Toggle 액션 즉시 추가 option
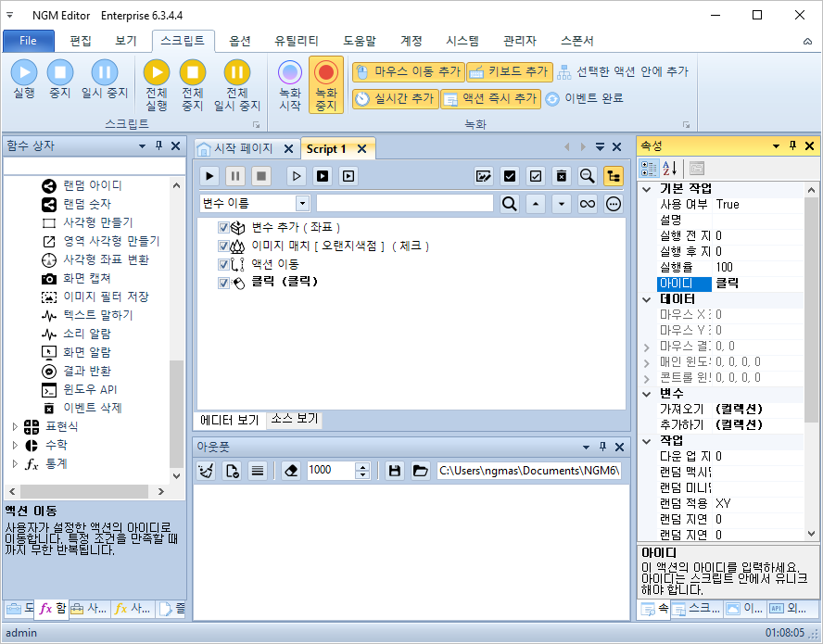Viewport: 823px width, 644px height. coord(491,98)
